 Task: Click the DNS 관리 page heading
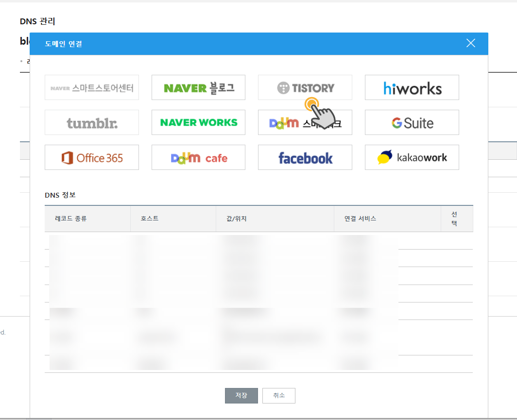[37, 21]
